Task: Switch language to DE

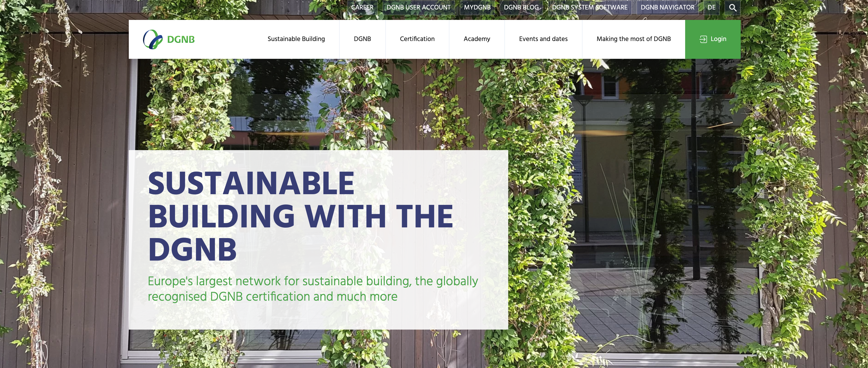Action: [711, 7]
